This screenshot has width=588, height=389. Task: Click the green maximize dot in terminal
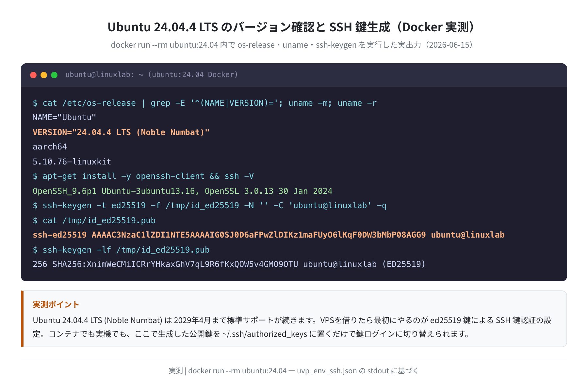click(54, 75)
